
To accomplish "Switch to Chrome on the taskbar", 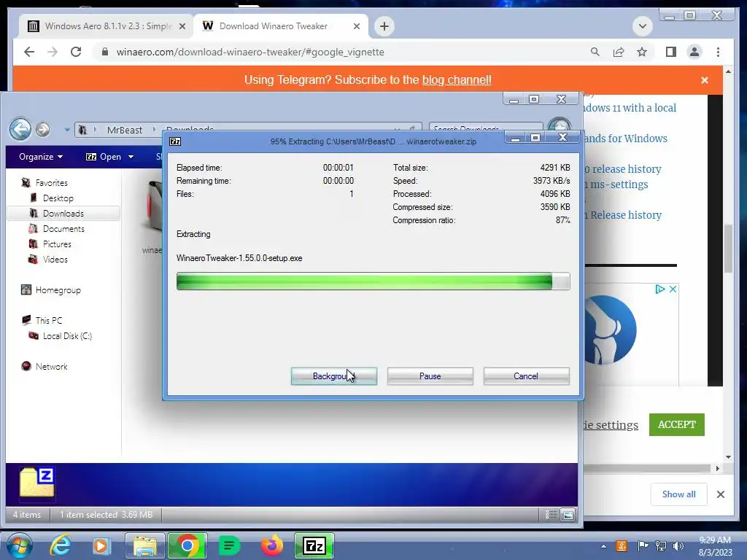I will click(187, 545).
